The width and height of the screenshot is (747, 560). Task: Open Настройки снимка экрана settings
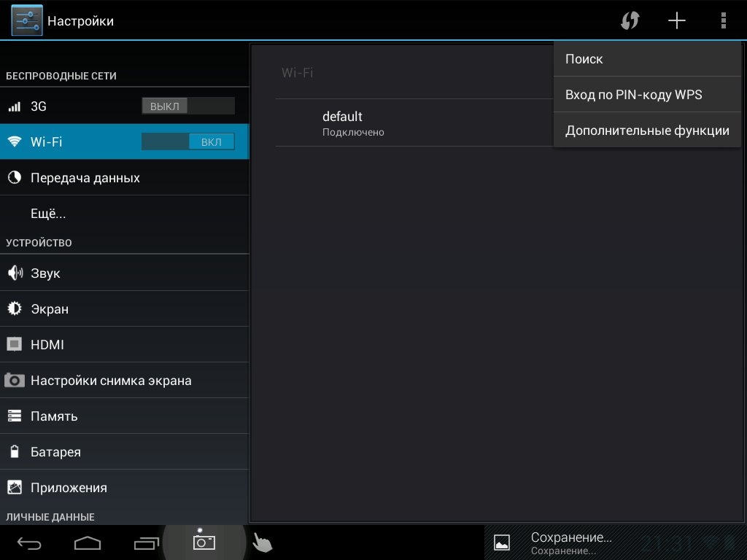coord(111,381)
